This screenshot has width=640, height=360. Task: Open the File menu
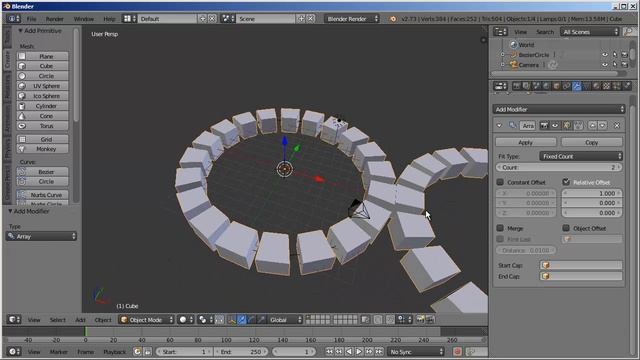tap(31, 19)
